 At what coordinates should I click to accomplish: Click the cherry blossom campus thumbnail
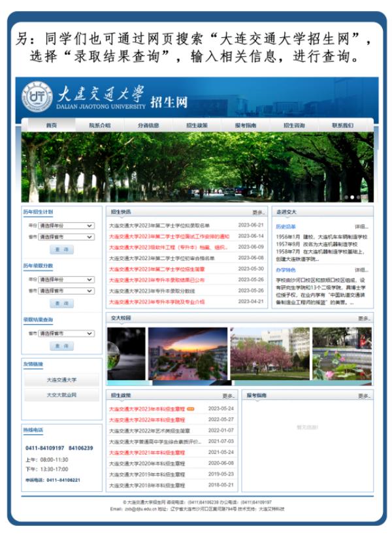point(270,354)
